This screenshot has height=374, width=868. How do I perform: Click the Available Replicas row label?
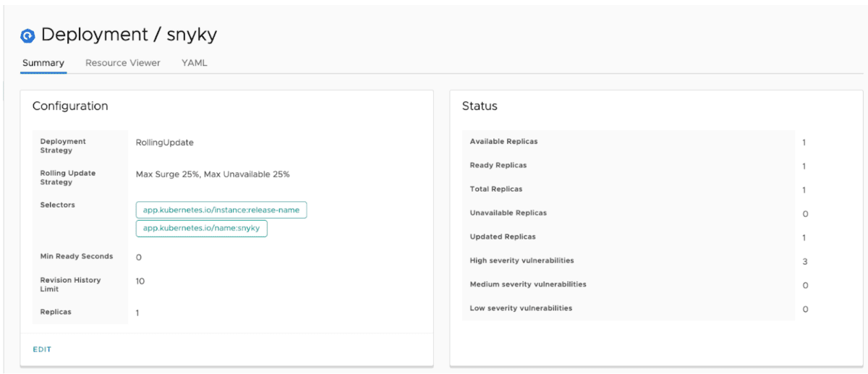pyautogui.click(x=504, y=141)
